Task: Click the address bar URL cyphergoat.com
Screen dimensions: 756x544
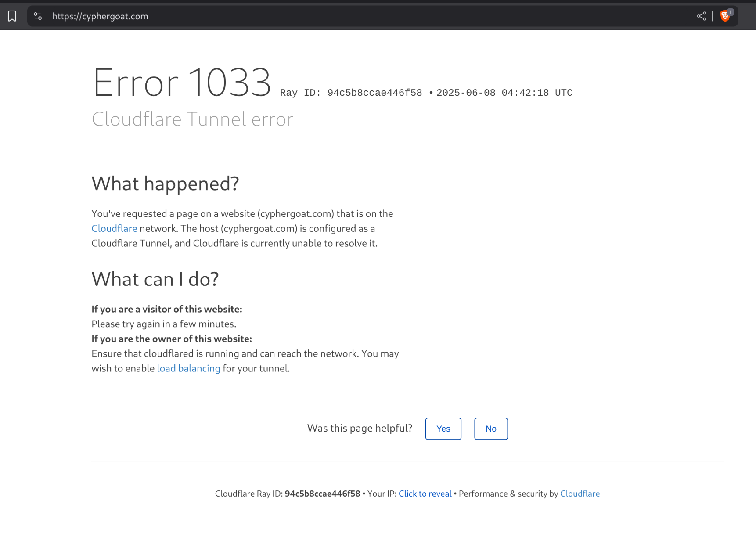Action: point(100,16)
